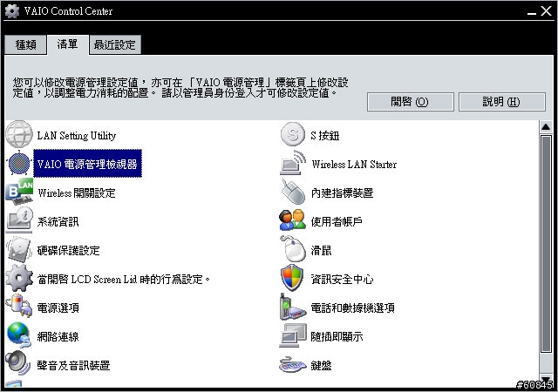Select the 網路連線 label
The height and width of the screenshot is (392, 558).
[58, 336]
